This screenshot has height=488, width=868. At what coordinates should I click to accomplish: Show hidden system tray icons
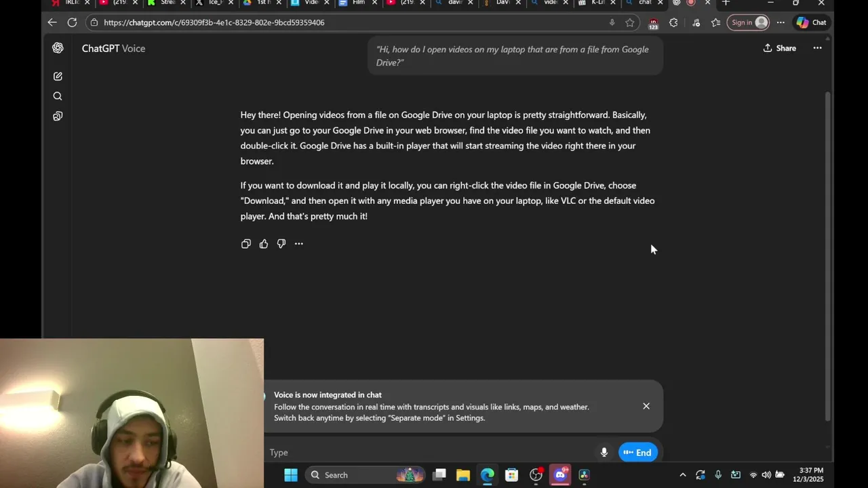coord(682,475)
